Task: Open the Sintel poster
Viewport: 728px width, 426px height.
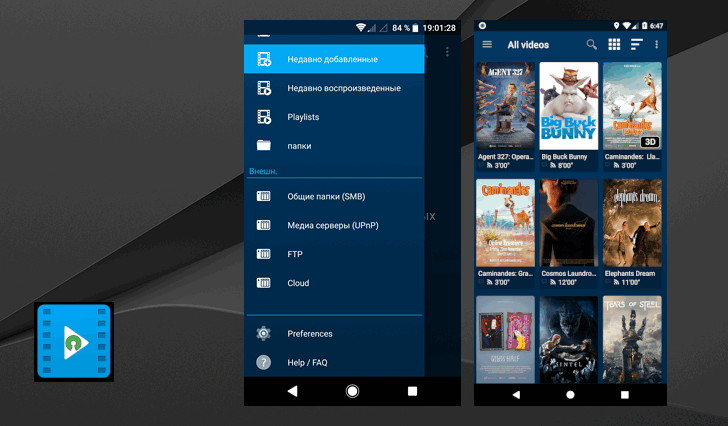Action: [569, 340]
